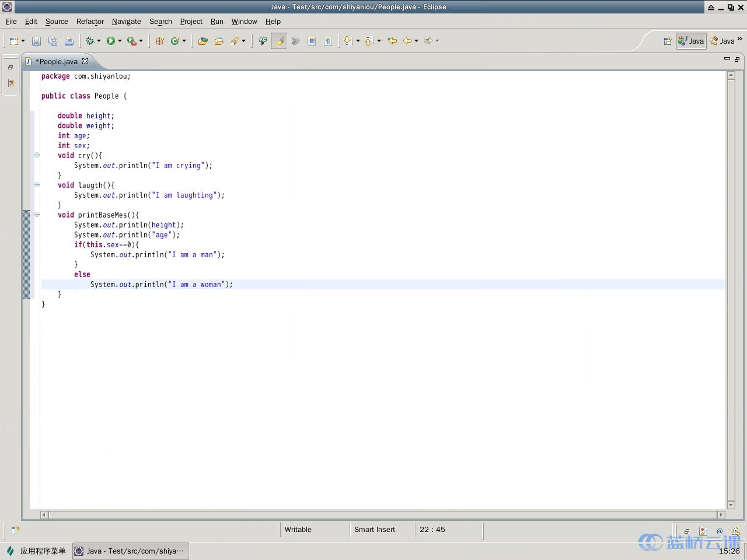Open dropdown arrow next to green Run icon
This screenshot has width=747, height=560.
pos(120,41)
